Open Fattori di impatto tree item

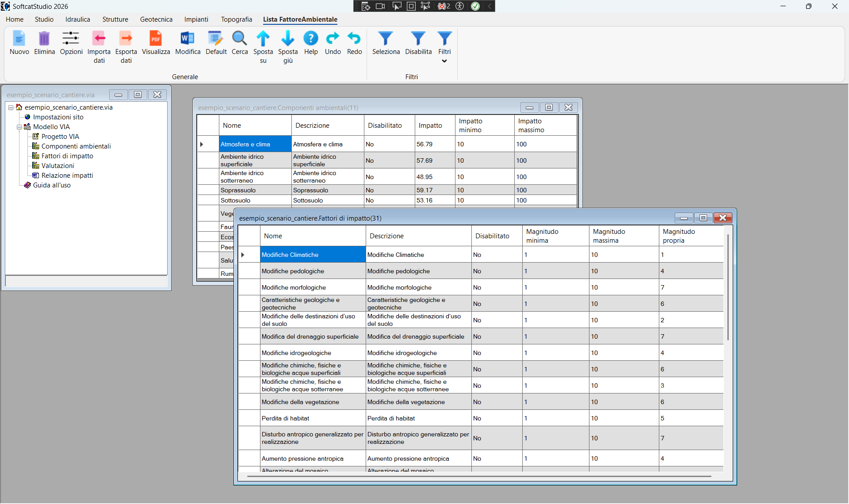tap(67, 156)
